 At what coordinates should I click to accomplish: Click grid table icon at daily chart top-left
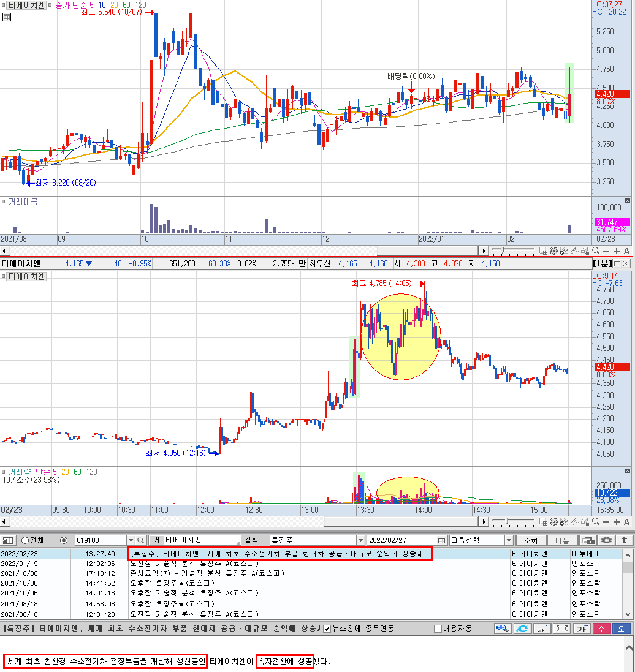(6, 17)
